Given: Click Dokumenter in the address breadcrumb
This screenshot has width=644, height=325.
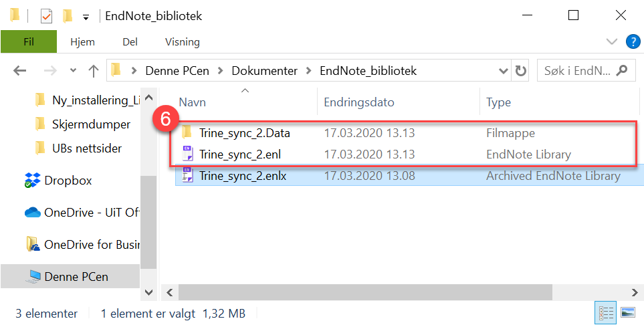Looking at the screenshot, I should [265, 70].
